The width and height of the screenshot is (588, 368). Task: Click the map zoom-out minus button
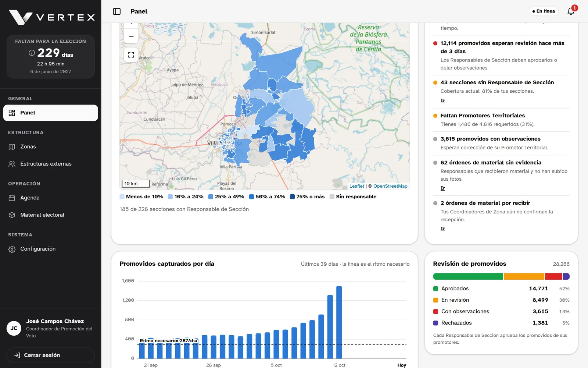[131, 36]
